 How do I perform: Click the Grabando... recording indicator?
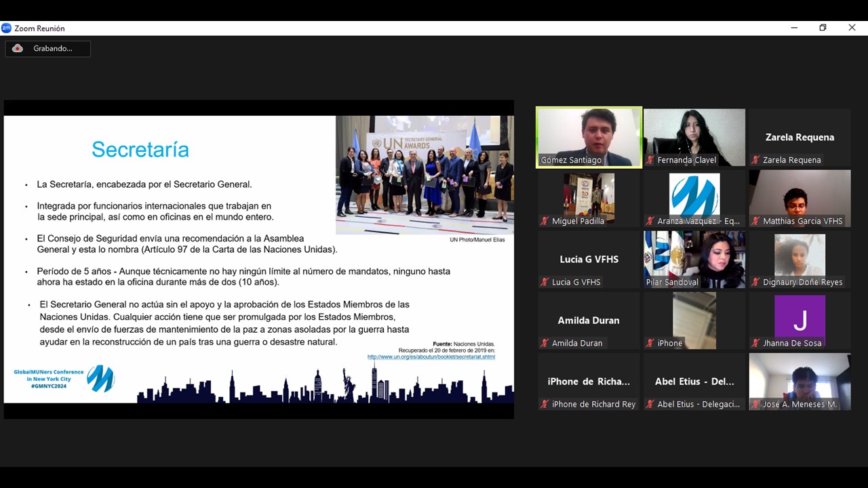(x=47, y=48)
